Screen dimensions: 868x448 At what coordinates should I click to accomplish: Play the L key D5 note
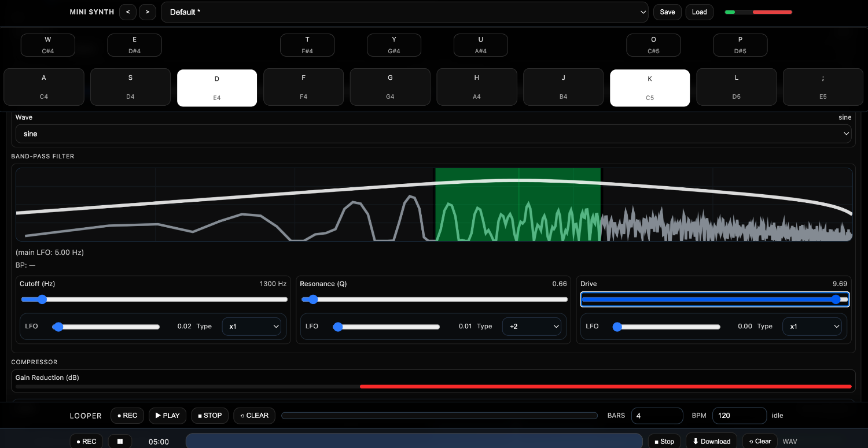pyautogui.click(x=737, y=87)
